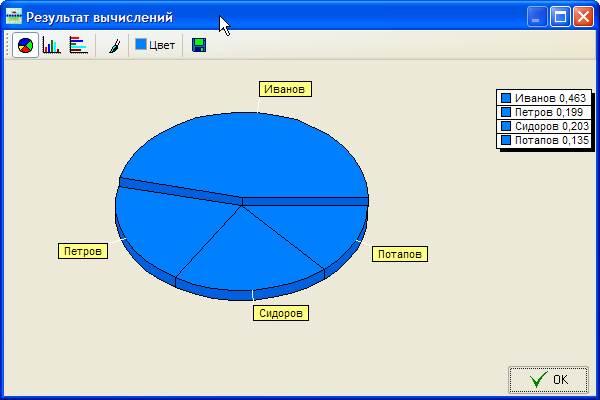Click the Иванов pie label
This screenshot has height=400, width=600.
click(285, 89)
